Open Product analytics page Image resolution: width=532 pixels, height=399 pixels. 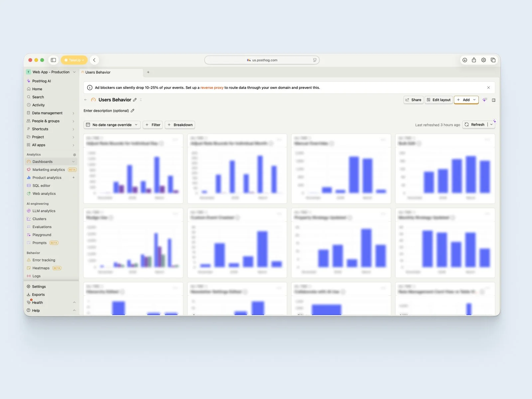pos(47,178)
